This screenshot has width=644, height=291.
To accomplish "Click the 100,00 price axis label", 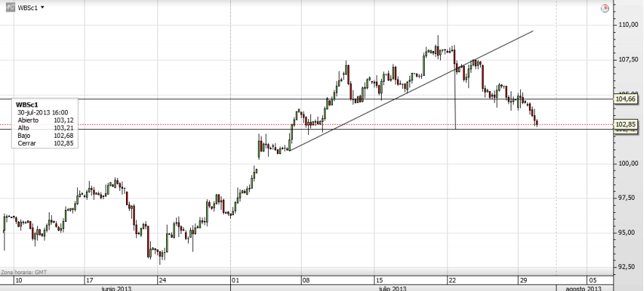I will [x=629, y=163].
